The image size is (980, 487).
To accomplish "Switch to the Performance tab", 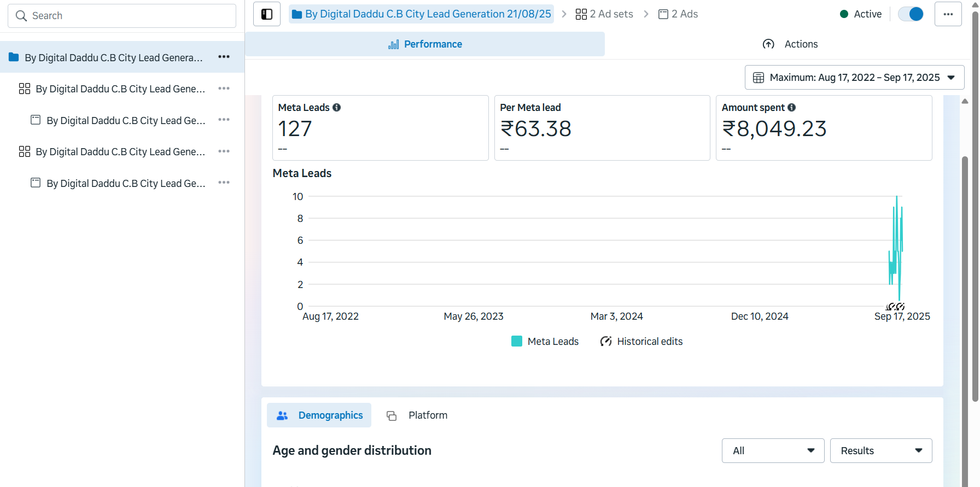I will click(x=425, y=44).
